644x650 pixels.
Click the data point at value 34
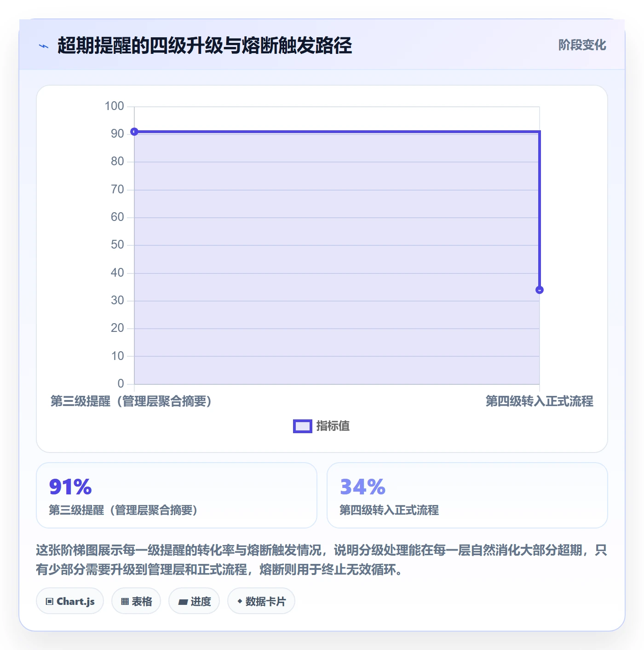(x=540, y=290)
